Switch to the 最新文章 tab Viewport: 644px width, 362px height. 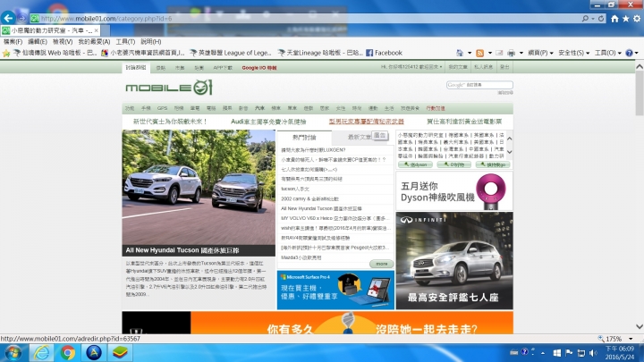[360, 138]
